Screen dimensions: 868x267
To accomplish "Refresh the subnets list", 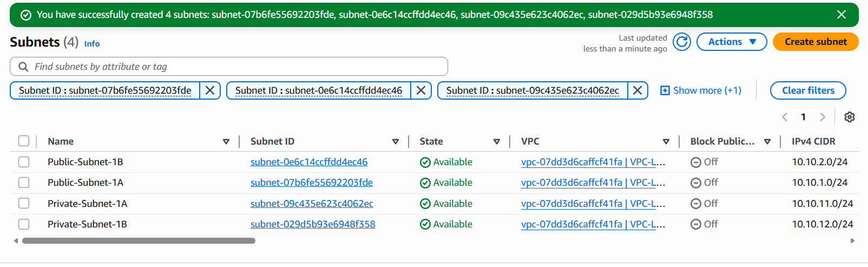I will [x=682, y=42].
